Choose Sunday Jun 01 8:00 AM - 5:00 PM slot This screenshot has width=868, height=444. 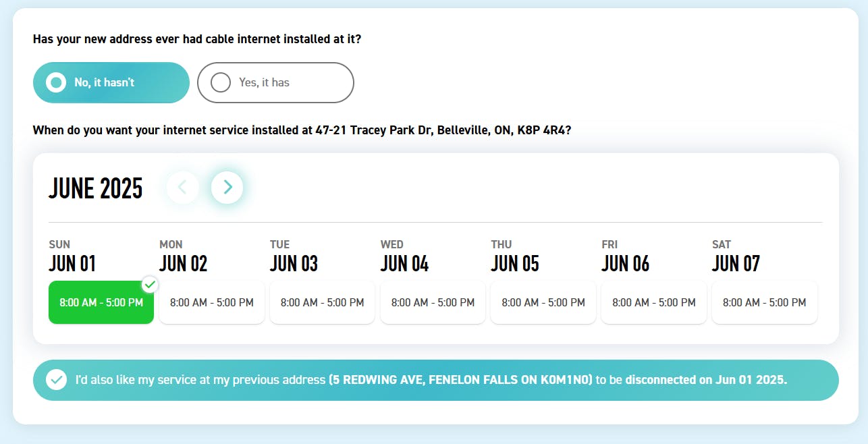(101, 302)
